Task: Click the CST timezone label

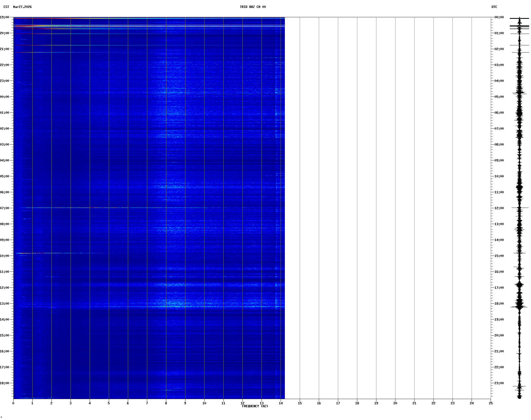Action: click(x=6, y=7)
